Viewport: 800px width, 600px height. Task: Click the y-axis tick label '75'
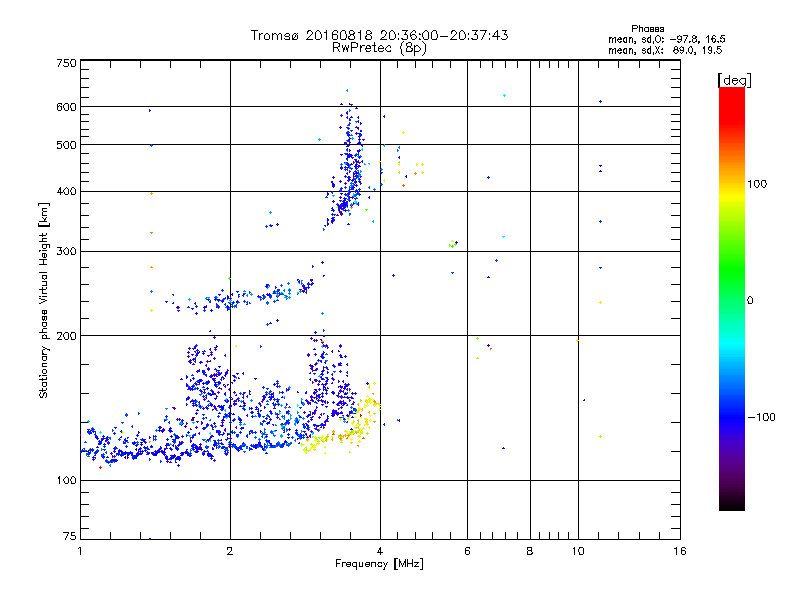[x=70, y=536]
